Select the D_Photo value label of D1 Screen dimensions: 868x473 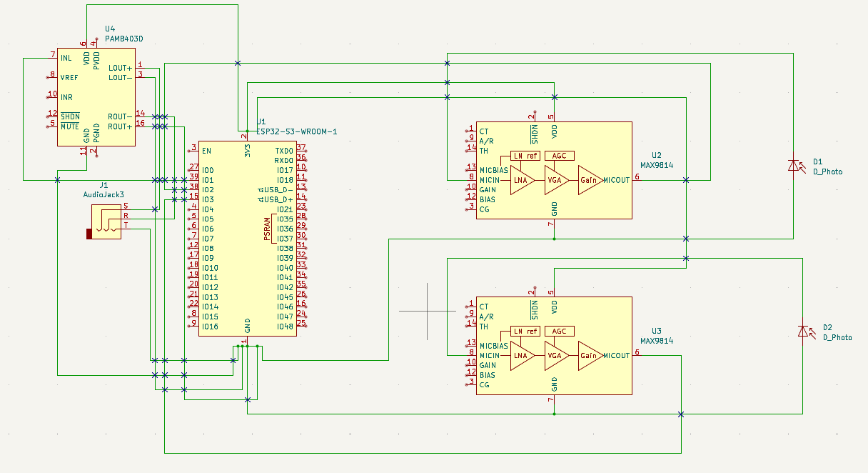tap(827, 171)
